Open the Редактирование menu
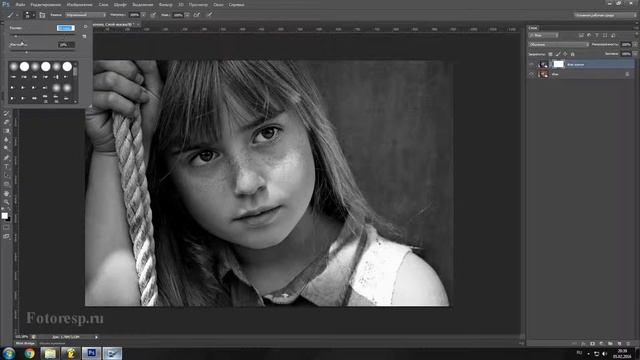Viewport: 640px width, 360px height. (x=46, y=4)
